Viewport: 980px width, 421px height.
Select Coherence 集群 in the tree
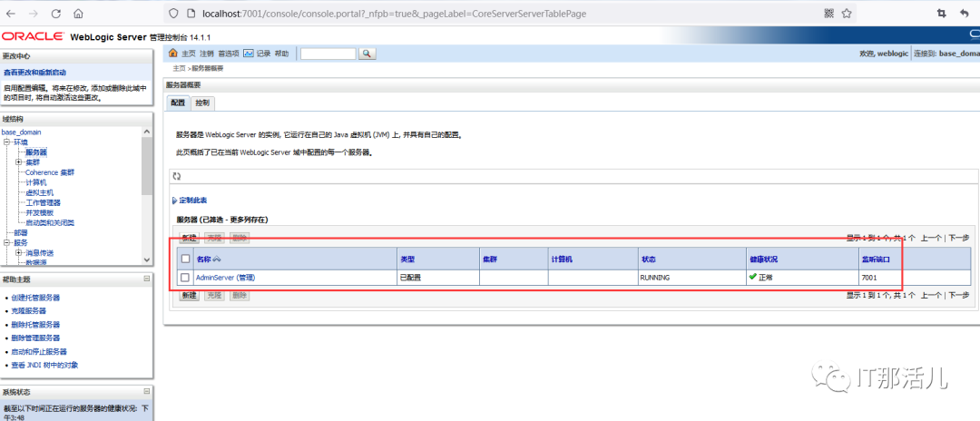(50, 172)
